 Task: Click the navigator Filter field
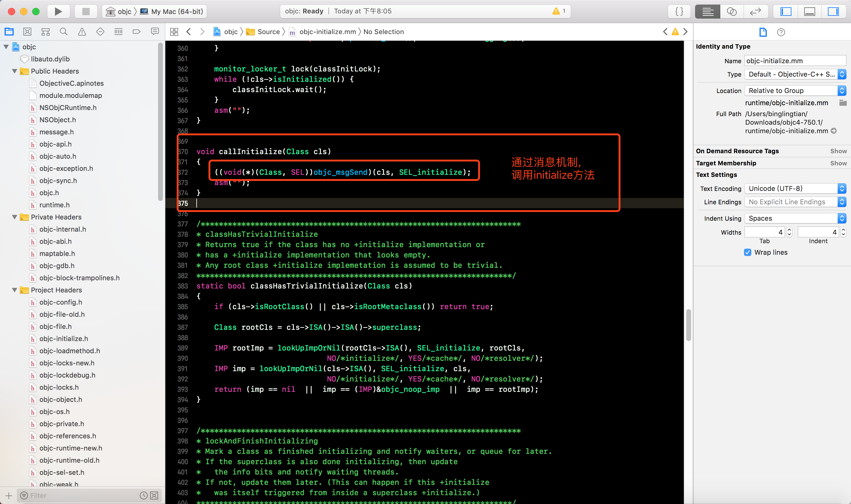pos(81,495)
